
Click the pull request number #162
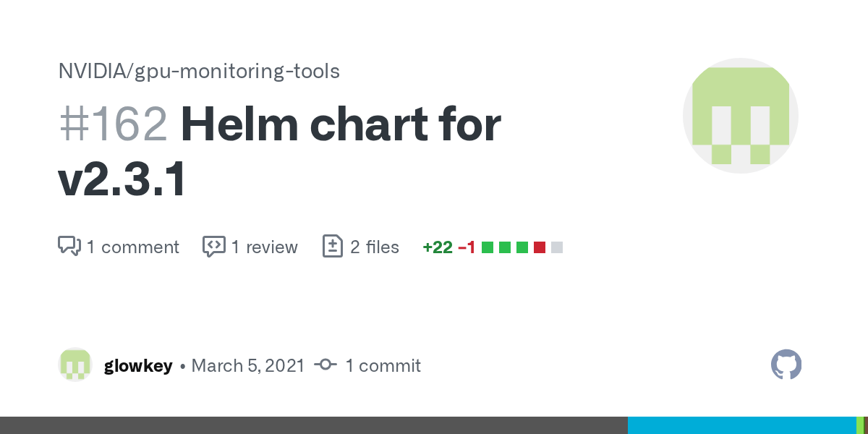113,124
